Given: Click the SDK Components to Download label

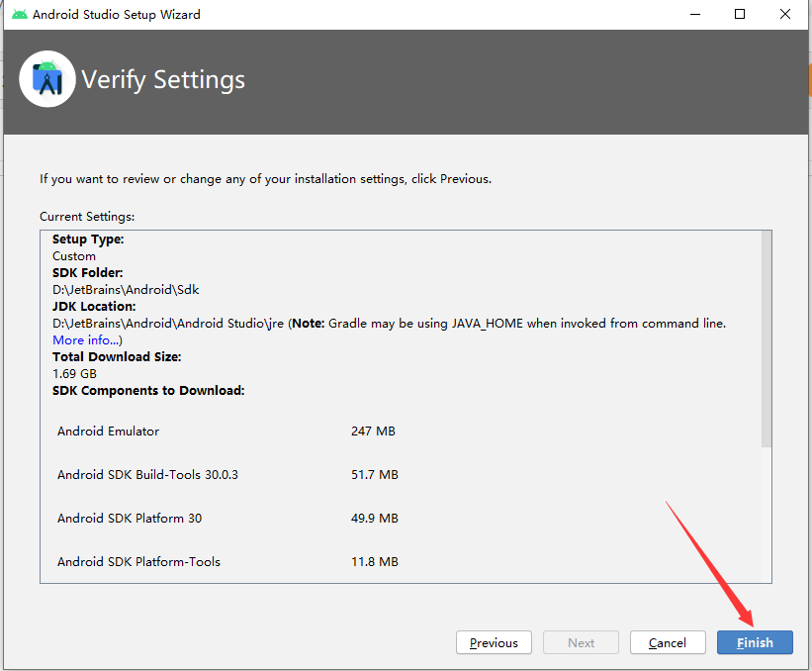Looking at the screenshot, I should click(x=148, y=390).
